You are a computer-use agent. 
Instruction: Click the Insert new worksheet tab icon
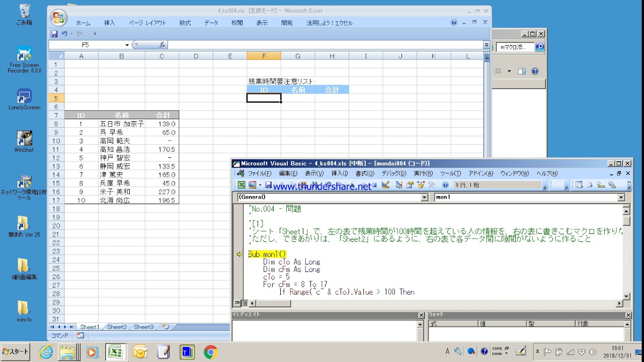166,327
